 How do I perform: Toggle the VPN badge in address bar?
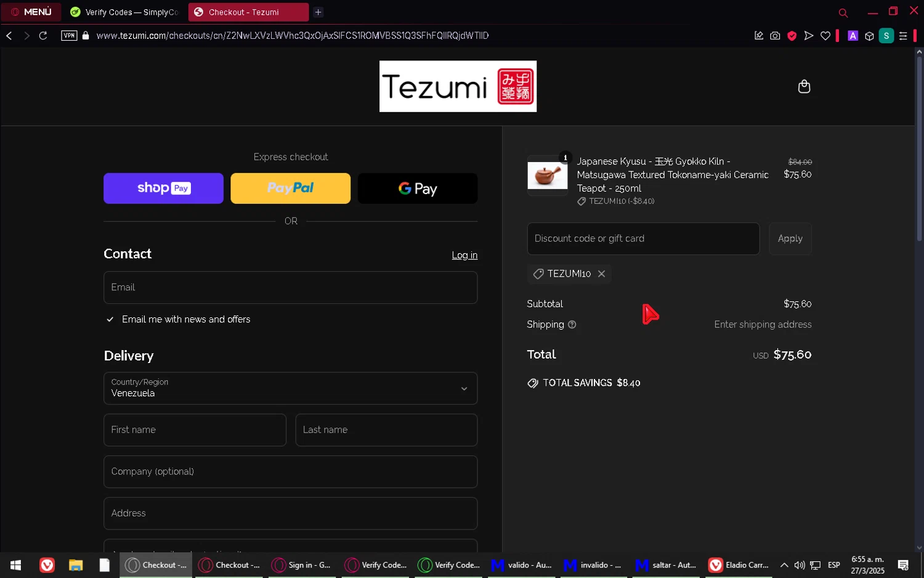pos(69,36)
